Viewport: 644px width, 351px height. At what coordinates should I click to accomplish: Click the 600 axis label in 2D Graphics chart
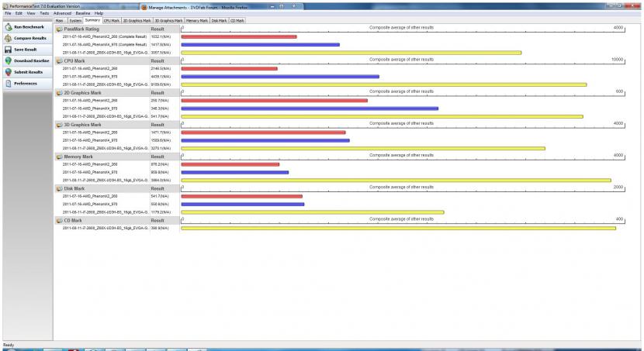point(619,91)
